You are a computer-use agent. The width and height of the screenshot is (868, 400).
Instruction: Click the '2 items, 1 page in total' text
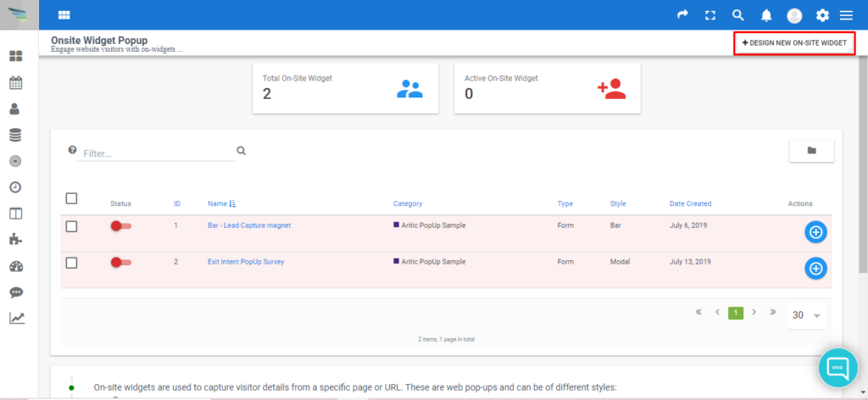[x=446, y=339]
